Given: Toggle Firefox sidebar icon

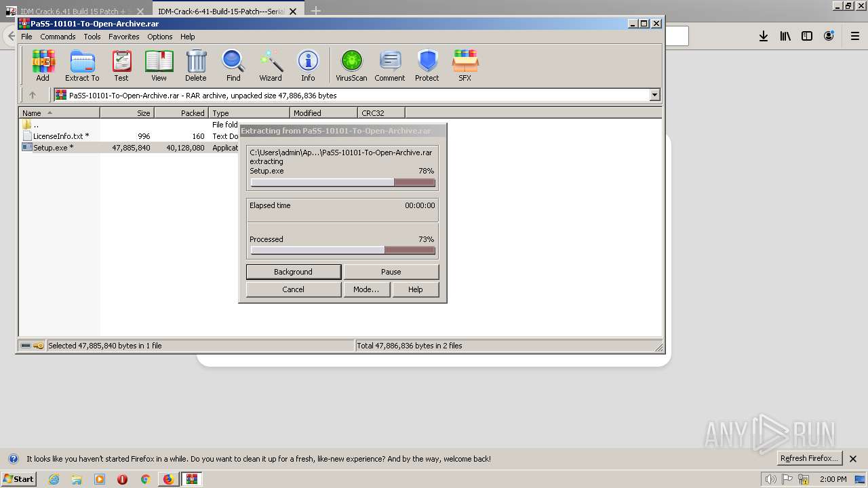Looking at the screenshot, I should click(807, 36).
